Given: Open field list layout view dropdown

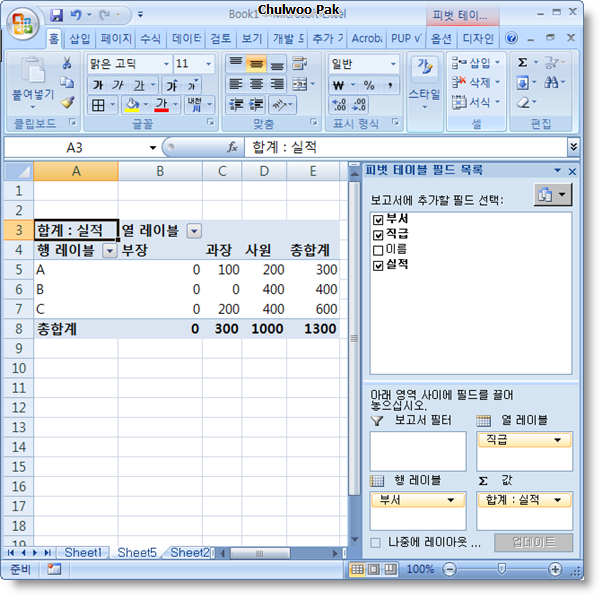Looking at the screenshot, I should [553, 195].
